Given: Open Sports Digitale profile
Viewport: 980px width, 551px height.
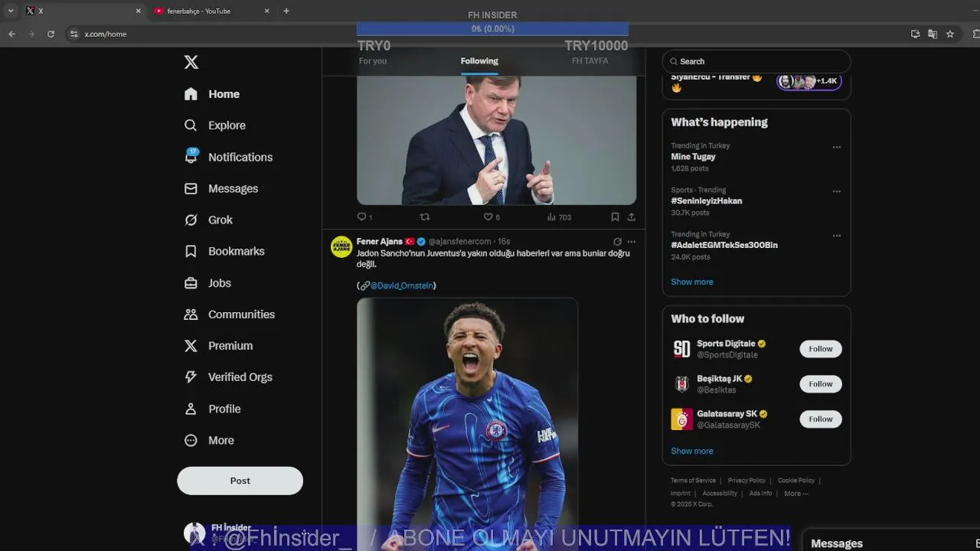Looking at the screenshot, I should tap(726, 344).
